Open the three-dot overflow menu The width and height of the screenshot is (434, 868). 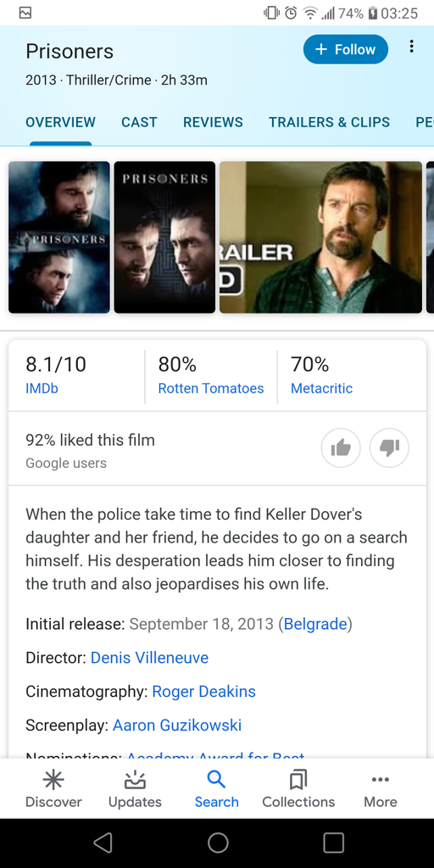(x=411, y=47)
